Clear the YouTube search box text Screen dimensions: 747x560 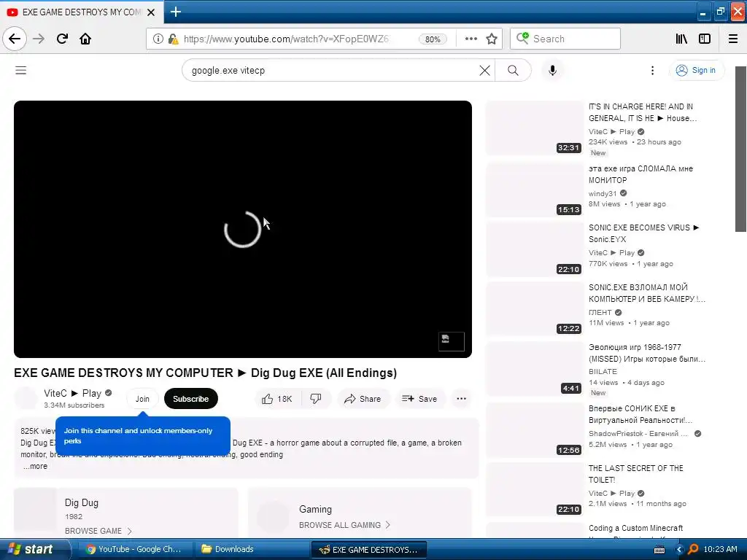[x=484, y=71]
